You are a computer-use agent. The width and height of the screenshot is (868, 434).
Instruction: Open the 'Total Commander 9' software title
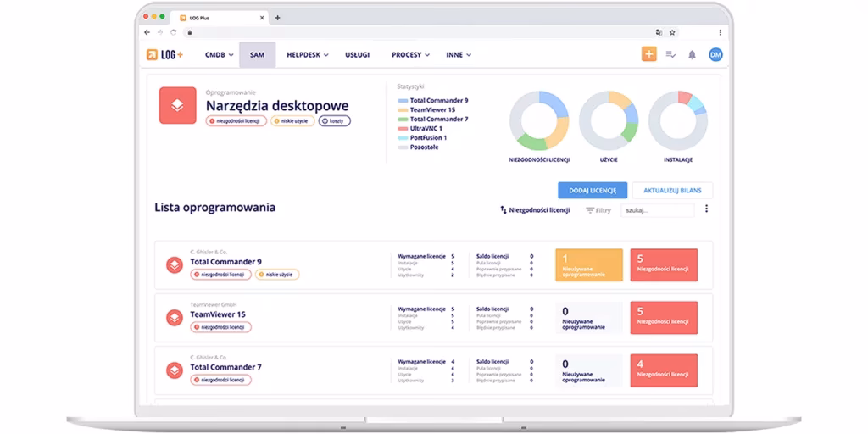225,261
